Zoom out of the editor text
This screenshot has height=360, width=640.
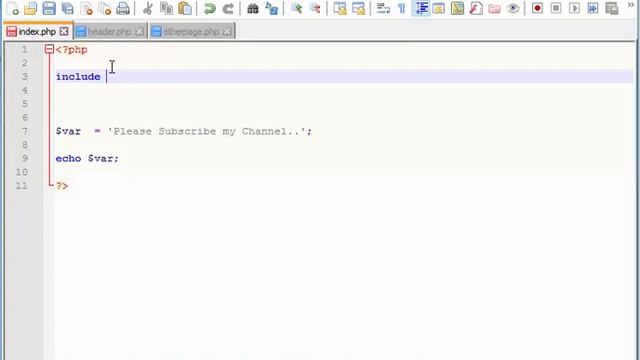tap(315, 8)
